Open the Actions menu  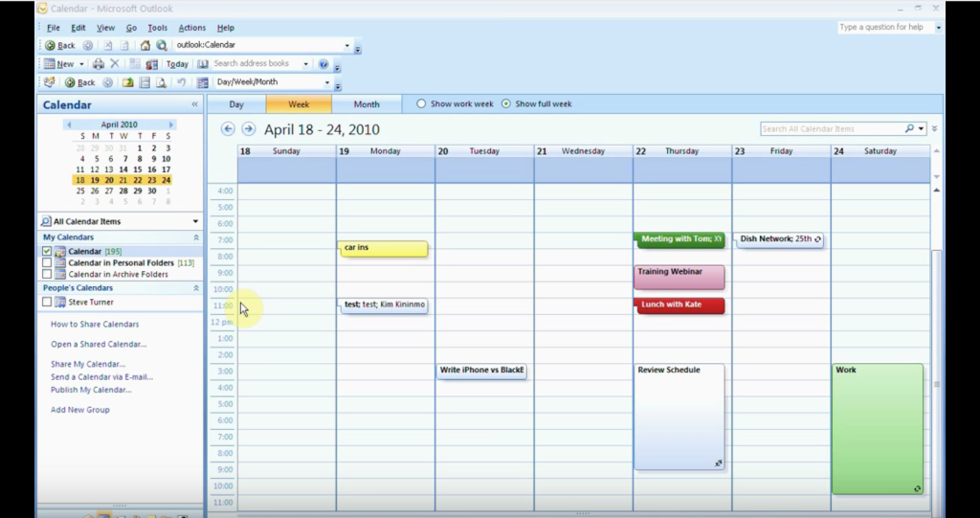(191, 28)
